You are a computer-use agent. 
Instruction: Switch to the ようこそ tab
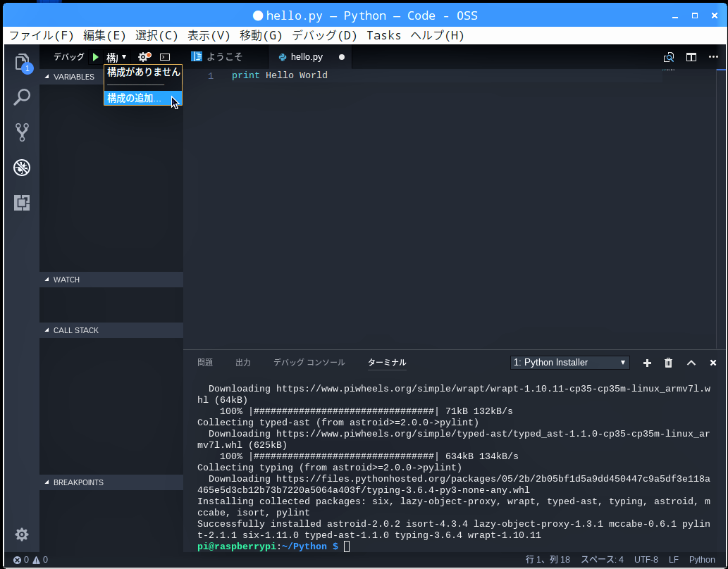(x=226, y=56)
